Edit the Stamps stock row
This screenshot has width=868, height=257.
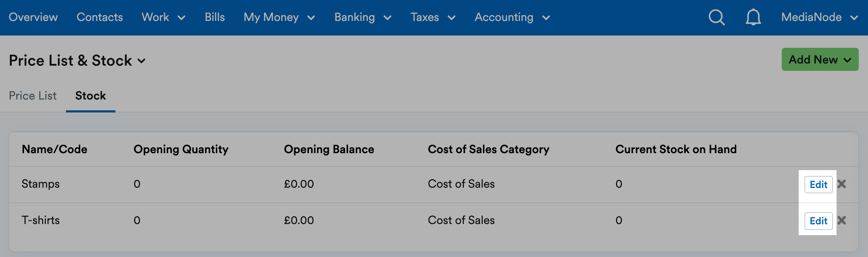click(818, 185)
